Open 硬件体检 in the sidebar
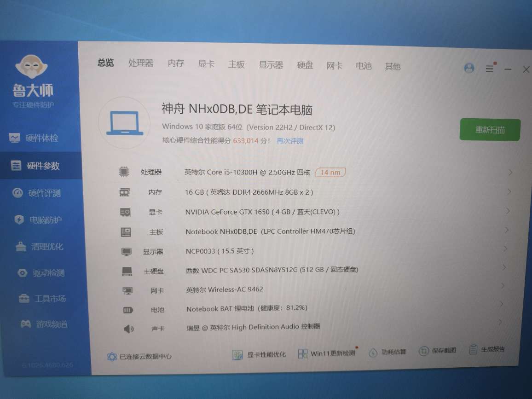This screenshot has width=532, height=399. pyautogui.click(x=34, y=138)
